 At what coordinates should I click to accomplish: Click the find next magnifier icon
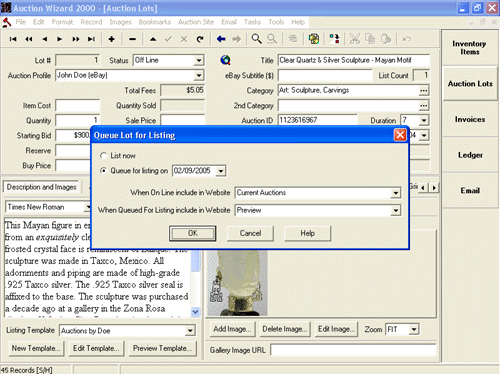point(272,39)
